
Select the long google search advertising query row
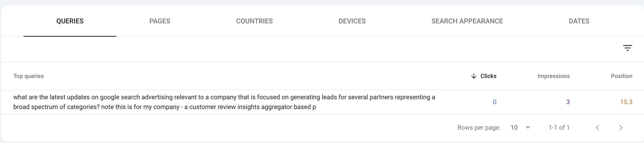[224, 102]
